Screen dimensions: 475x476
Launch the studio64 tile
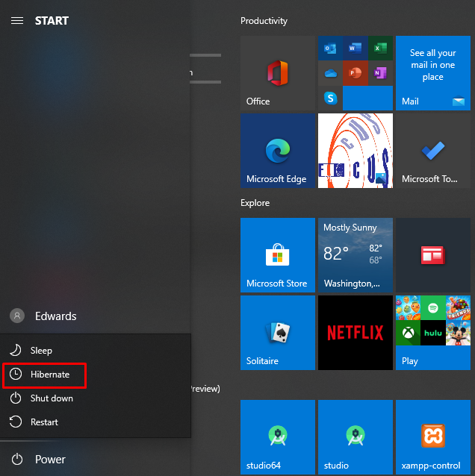pyautogui.click(x=278, y=437)
